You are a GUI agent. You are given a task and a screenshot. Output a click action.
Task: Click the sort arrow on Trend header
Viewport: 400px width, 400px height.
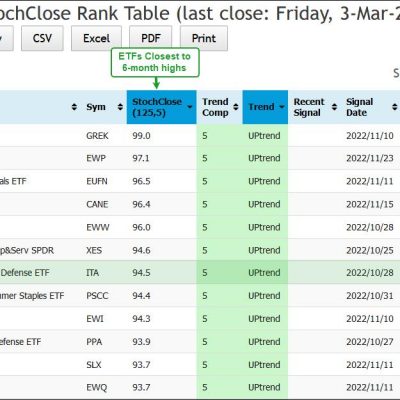coord(282,107)
